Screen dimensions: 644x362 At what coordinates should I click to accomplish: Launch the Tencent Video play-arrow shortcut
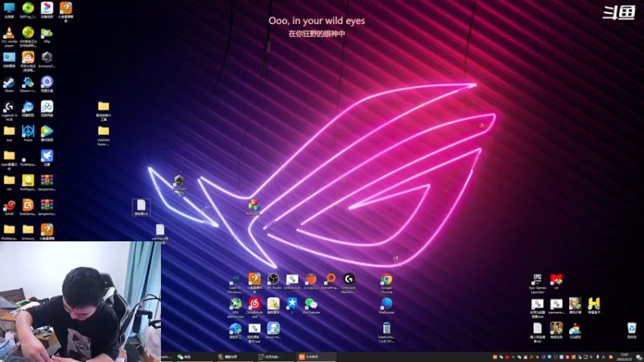click(x=47, y=134)
